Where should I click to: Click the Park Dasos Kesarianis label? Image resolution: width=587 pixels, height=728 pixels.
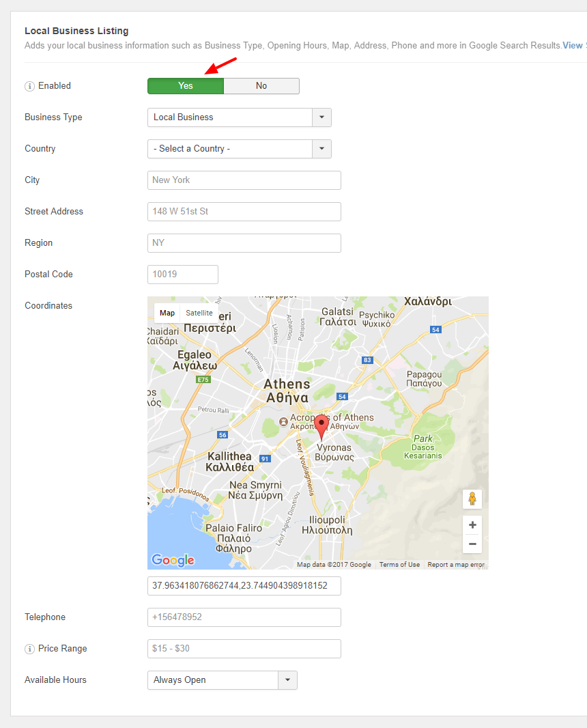tap(423, 447)
